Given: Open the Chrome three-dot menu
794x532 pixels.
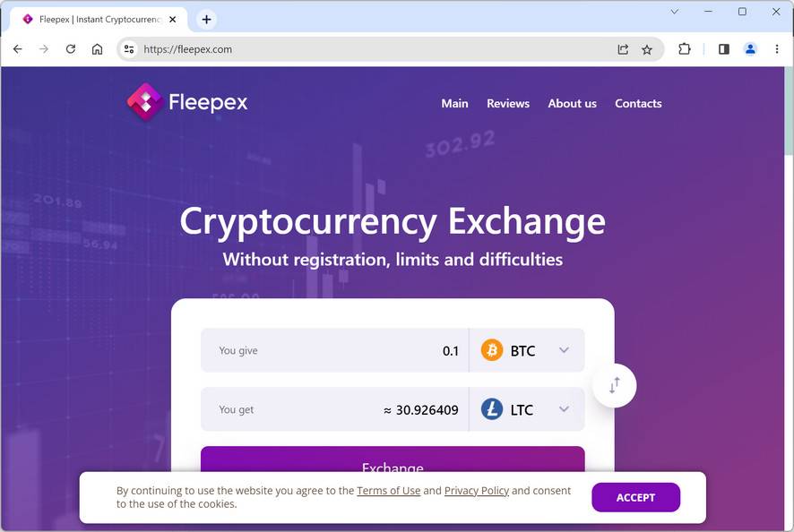Looking at the screenshot, I should 777,49.
